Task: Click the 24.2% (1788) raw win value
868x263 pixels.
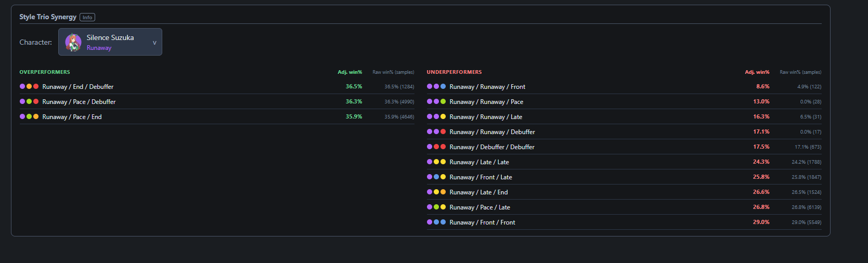Action: (x=807, y=162)
